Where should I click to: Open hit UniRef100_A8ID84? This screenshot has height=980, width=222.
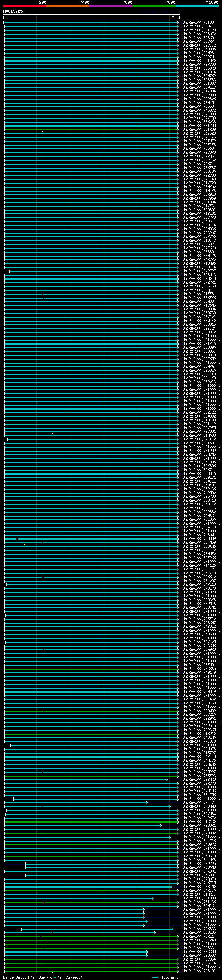point(199,23)
